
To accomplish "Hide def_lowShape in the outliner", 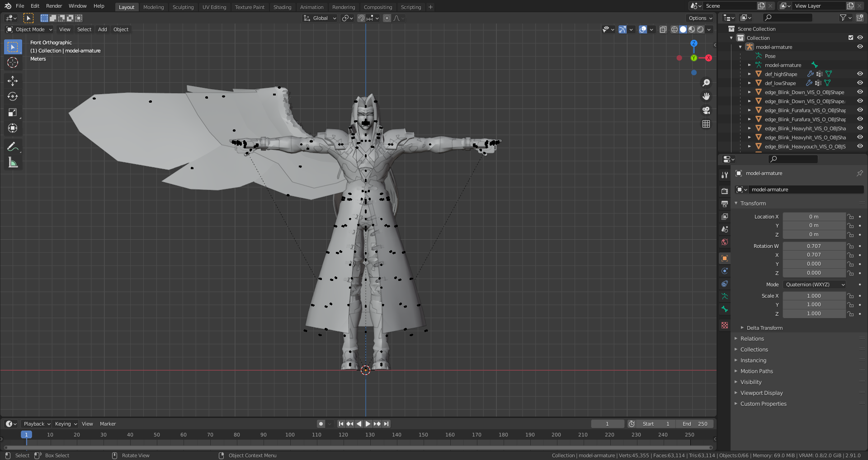I will point(860,83).
